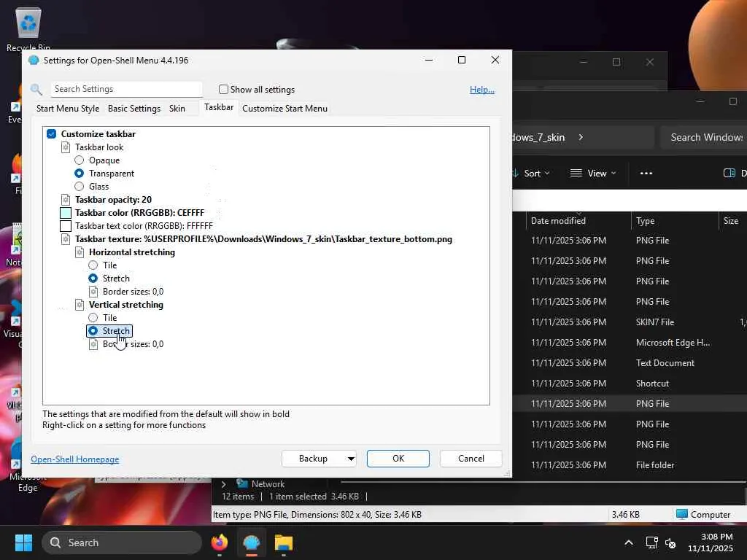Open the Recycle Bin desktop icon

tap(28, 28)
